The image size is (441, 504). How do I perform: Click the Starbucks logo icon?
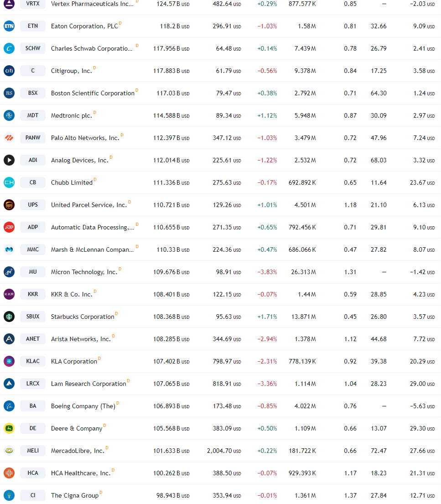9,317
